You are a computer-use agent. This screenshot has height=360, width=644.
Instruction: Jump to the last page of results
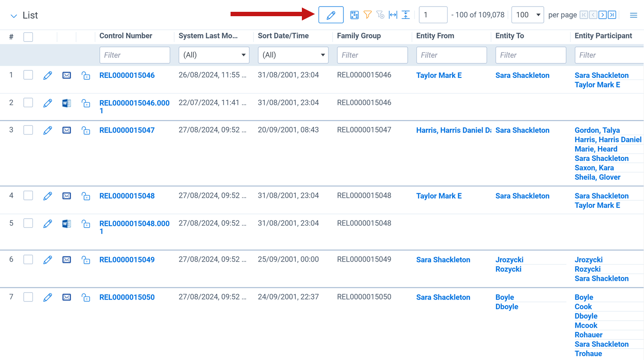612,15
